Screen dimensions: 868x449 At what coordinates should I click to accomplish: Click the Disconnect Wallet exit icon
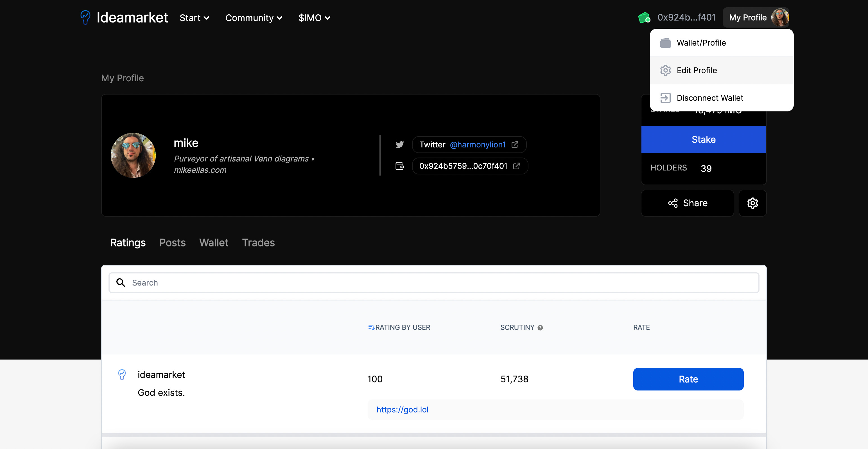(x=666, y=98)
